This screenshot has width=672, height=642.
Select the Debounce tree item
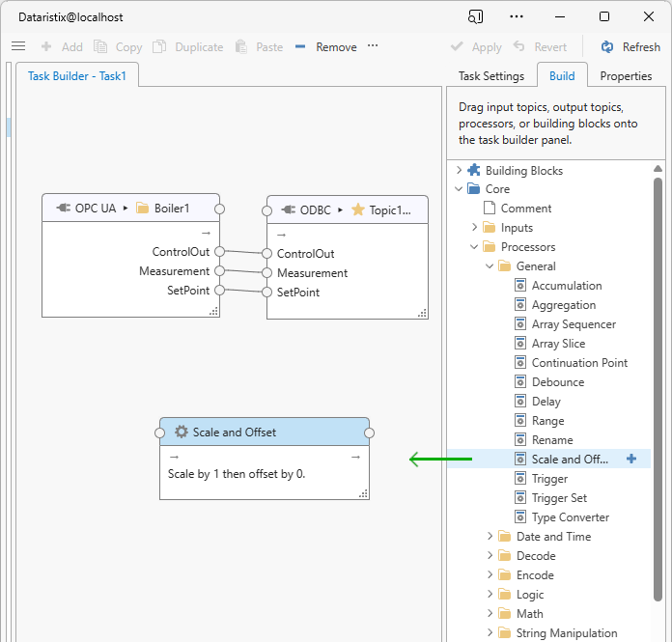[557, 382]
